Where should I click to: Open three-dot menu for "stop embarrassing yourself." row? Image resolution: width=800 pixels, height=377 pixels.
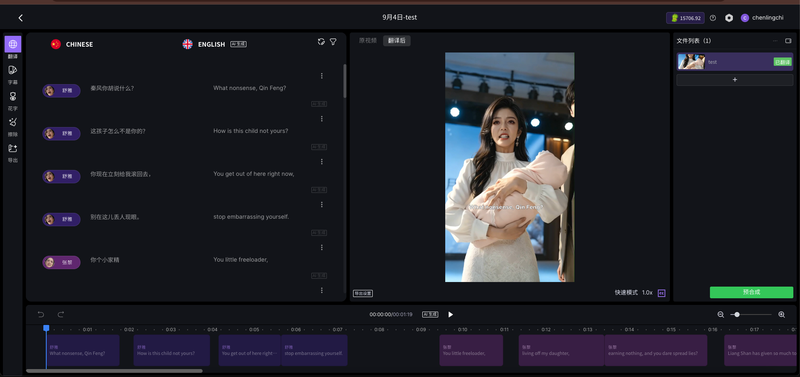pos(321,205)
